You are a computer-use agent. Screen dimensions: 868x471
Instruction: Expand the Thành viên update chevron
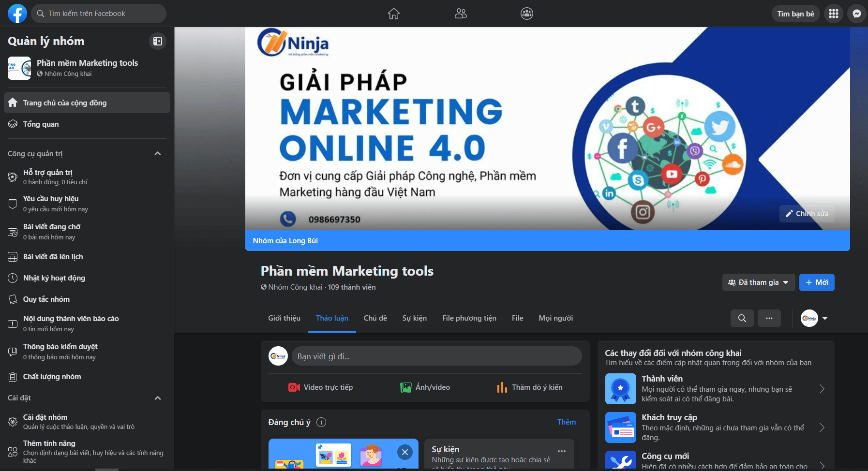pos(822,389)
